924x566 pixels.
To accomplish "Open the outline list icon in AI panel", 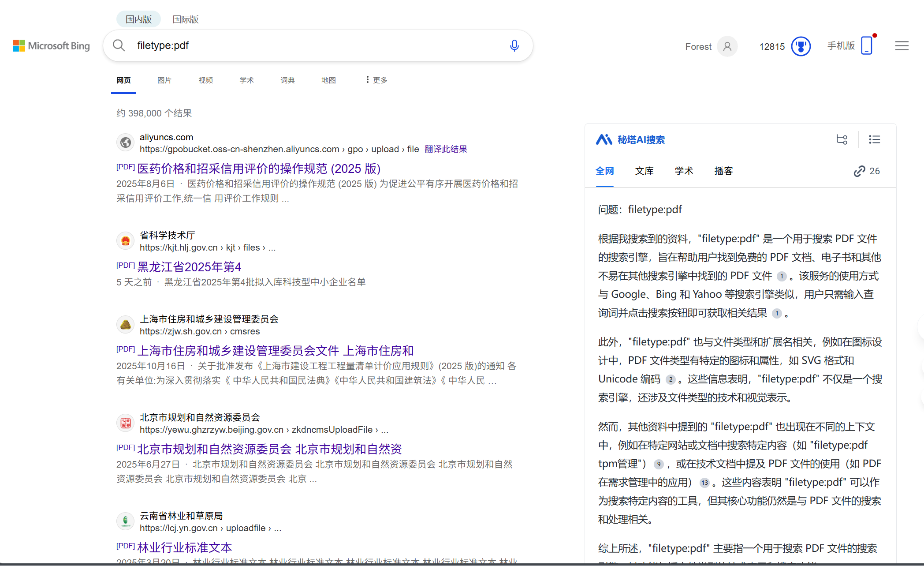I will tap(874, 139).
